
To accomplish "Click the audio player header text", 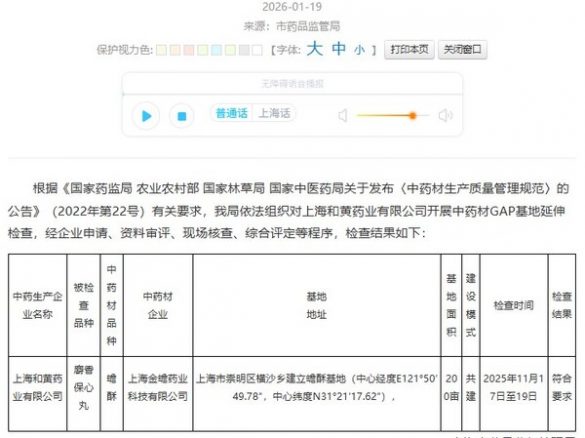I will [292, 84].
